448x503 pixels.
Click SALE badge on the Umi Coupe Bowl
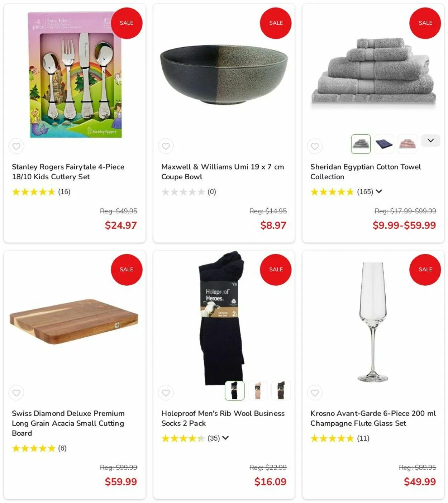276,23
